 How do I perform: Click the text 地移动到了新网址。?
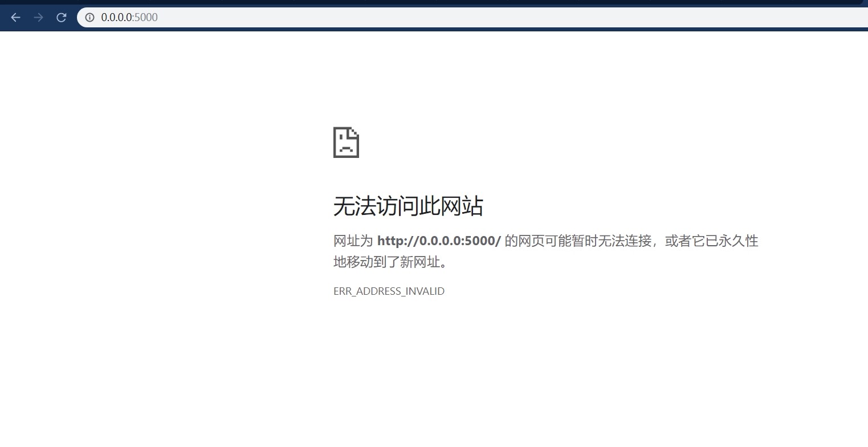pos(390,262)
